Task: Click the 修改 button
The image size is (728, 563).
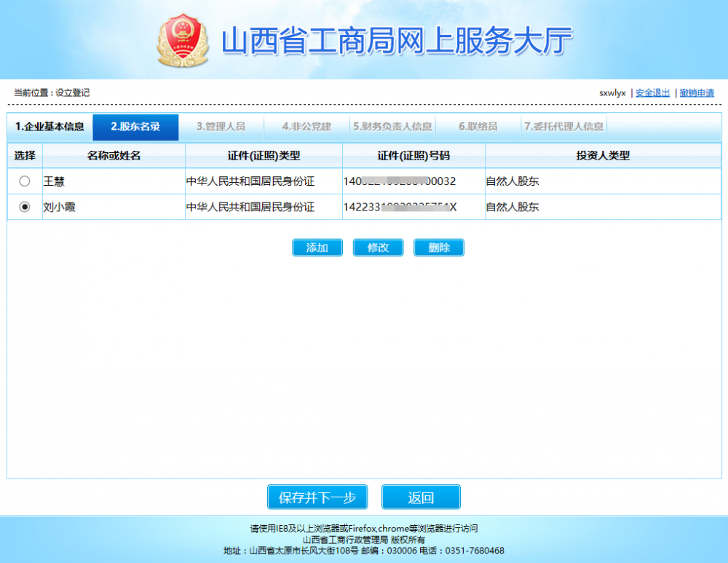Action: point(378,248)
